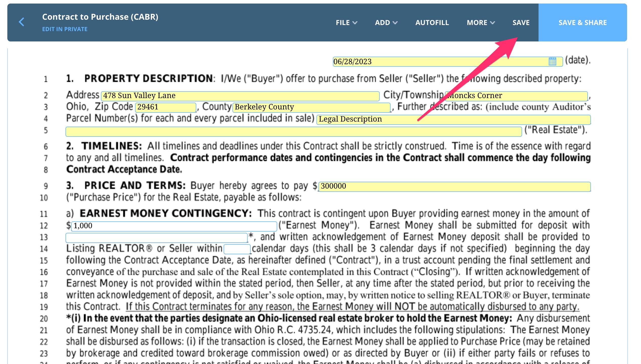Open the EDIT IN PRIVATE link
The width and height of the screenshot is (641, 364).
click(x=65, y=29)
